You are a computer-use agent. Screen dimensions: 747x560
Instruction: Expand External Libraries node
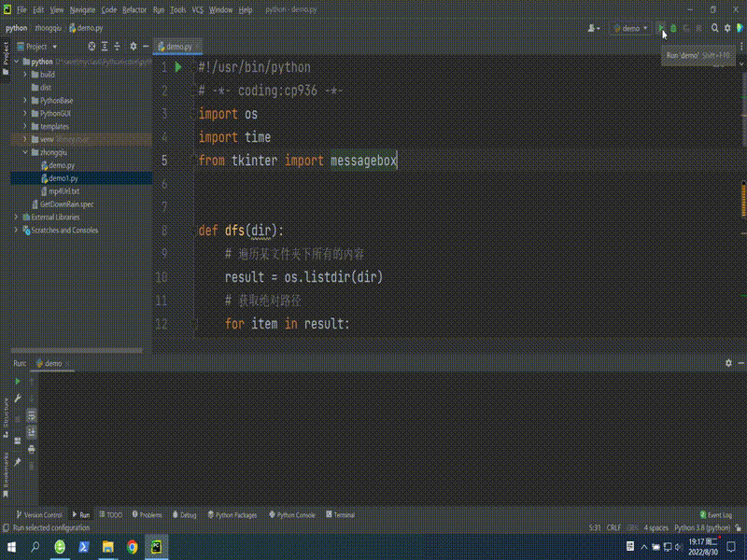[17, 217]
